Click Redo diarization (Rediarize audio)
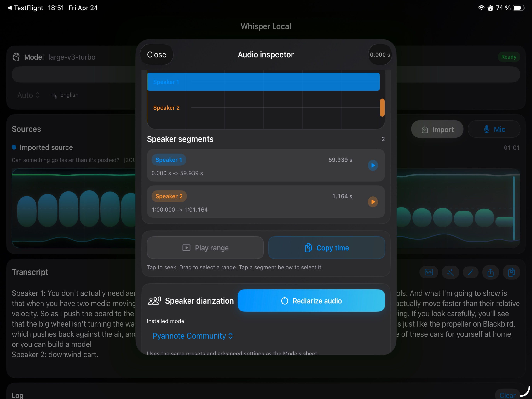Viewport: 532px width, 399px height. click(x=311, y=301)
